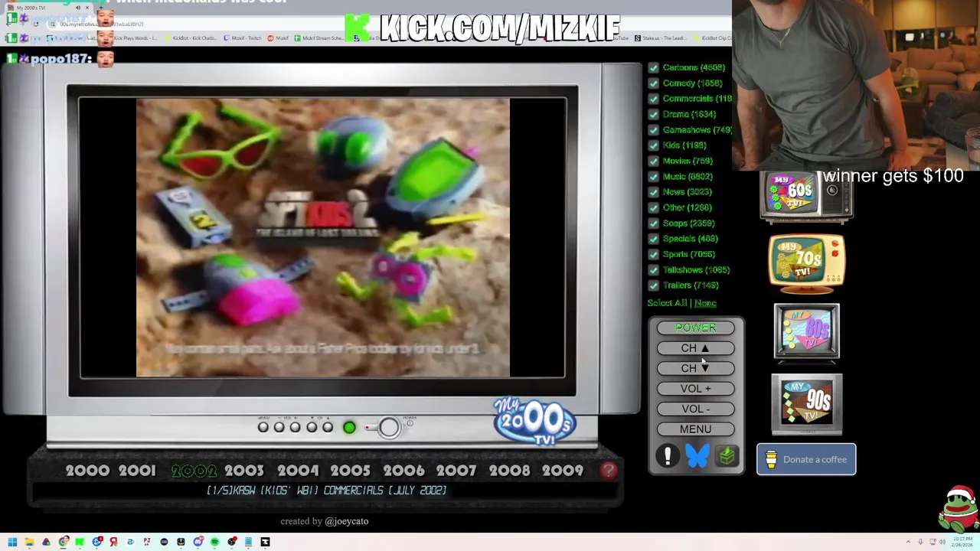Select the year 2003 on the dial
The height and width of the screenshot is (551, 980).
pyautogui.click(x=244, y=471)
